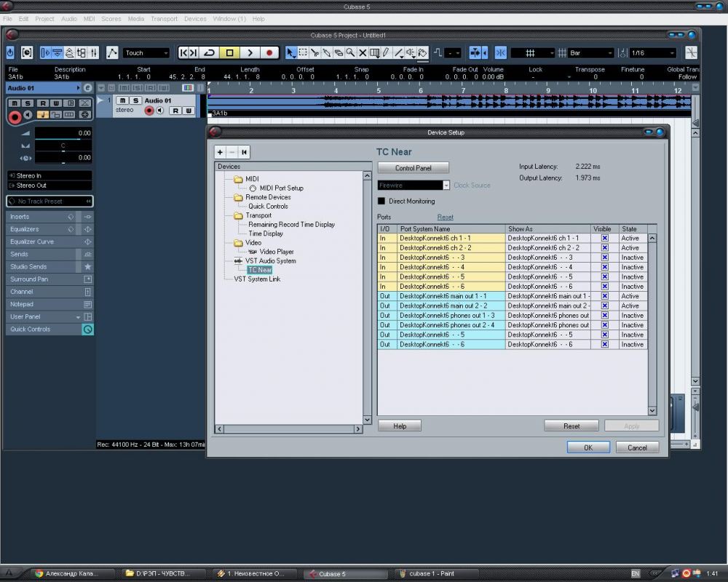Screen dimensions: 728x582
Task: Click OK in Device Setup
Action: coord(588,448)
